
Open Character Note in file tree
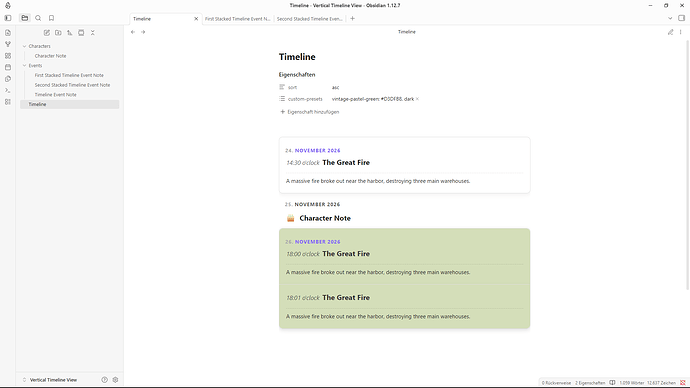click(x=50, y=56)
